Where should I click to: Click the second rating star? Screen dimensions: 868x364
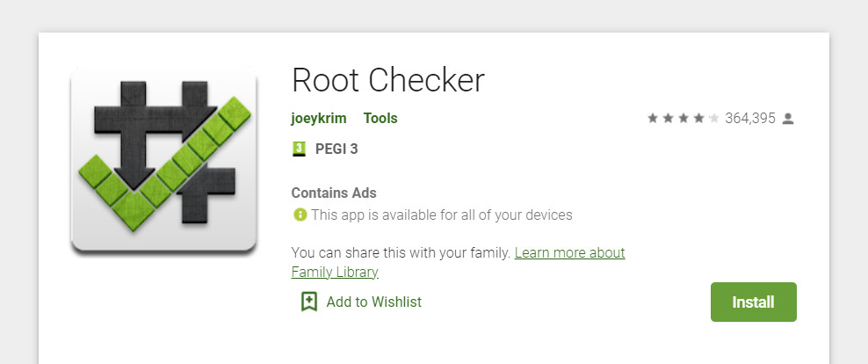pos(669,118)
